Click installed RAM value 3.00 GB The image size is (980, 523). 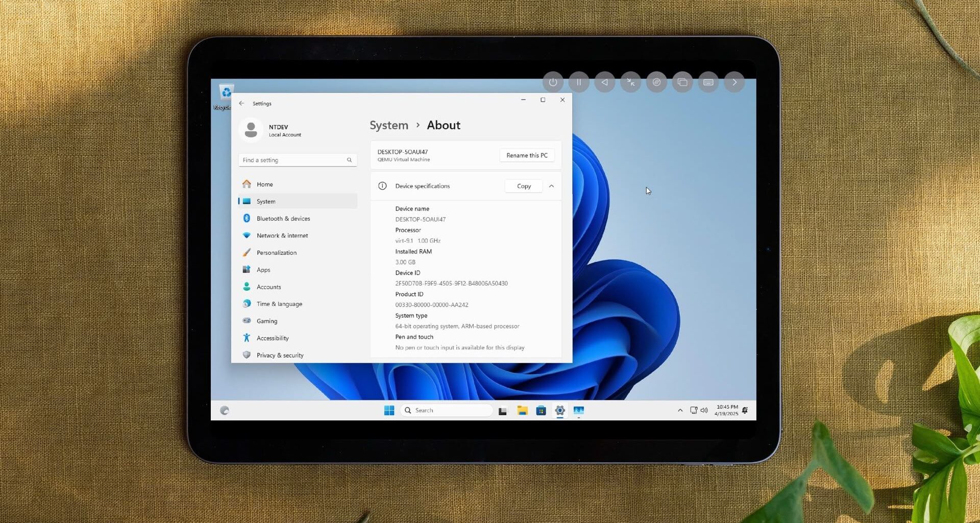[405, 262]
